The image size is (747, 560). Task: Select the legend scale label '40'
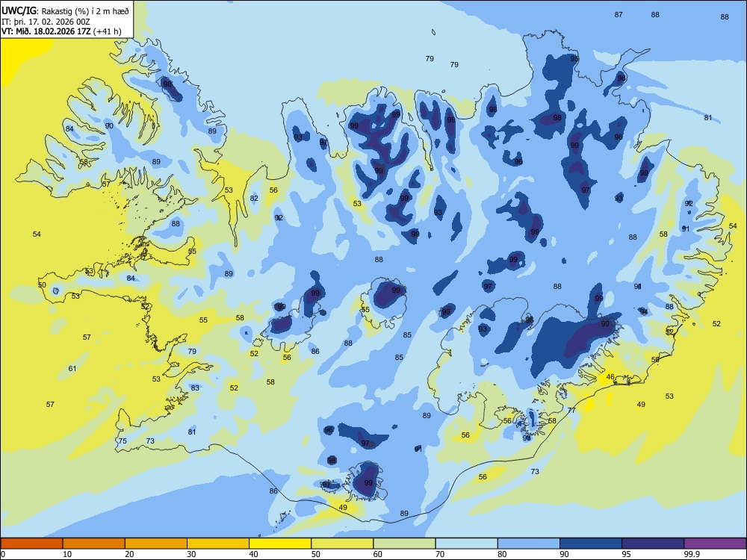point(253,554)
